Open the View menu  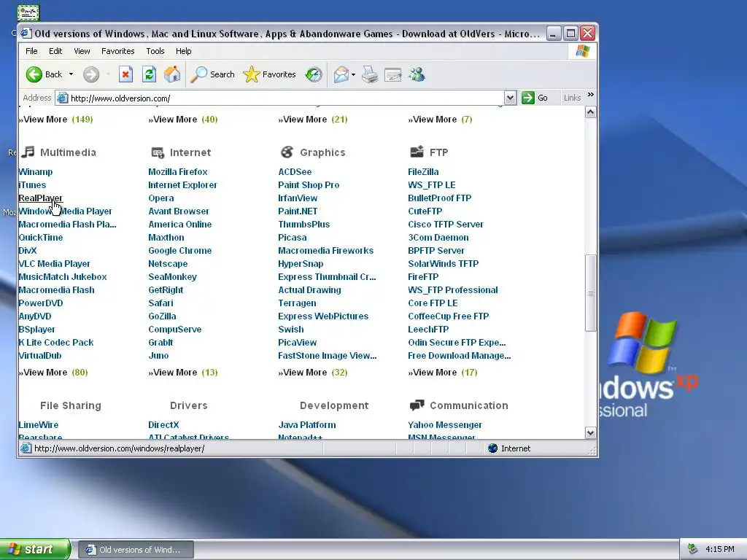coord(82,51)
